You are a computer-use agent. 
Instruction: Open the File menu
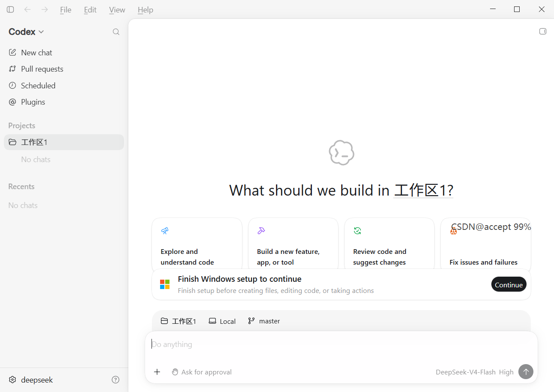pyautogui.click(x=66, y=9)
